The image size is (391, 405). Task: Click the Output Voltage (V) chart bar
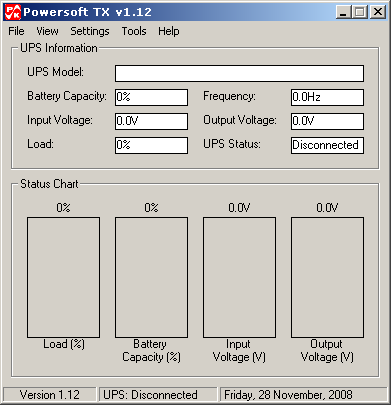click(327, 278)
